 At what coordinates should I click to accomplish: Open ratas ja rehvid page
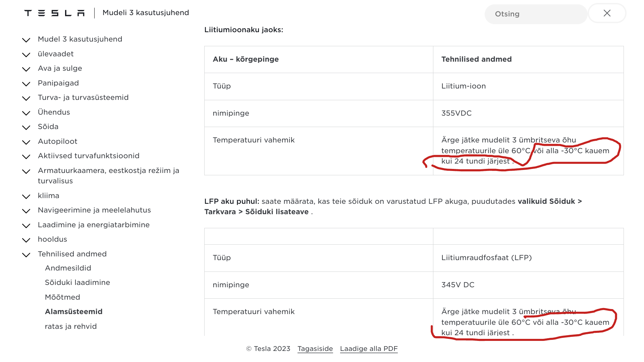[71, 326]
